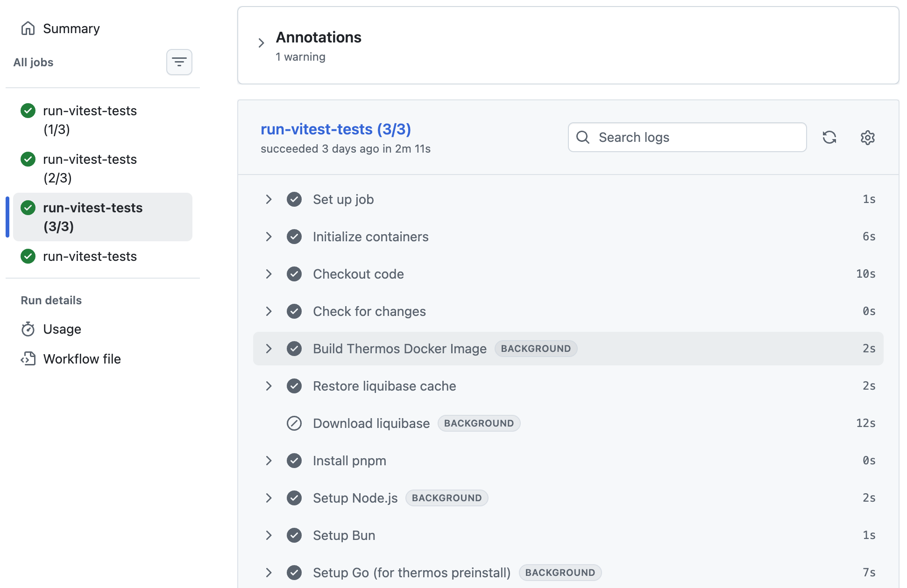This screenshot has width=907, height=588.
Task: Expand the Setup Go (for thermos preinstall) step
Action: pos(269,573)
